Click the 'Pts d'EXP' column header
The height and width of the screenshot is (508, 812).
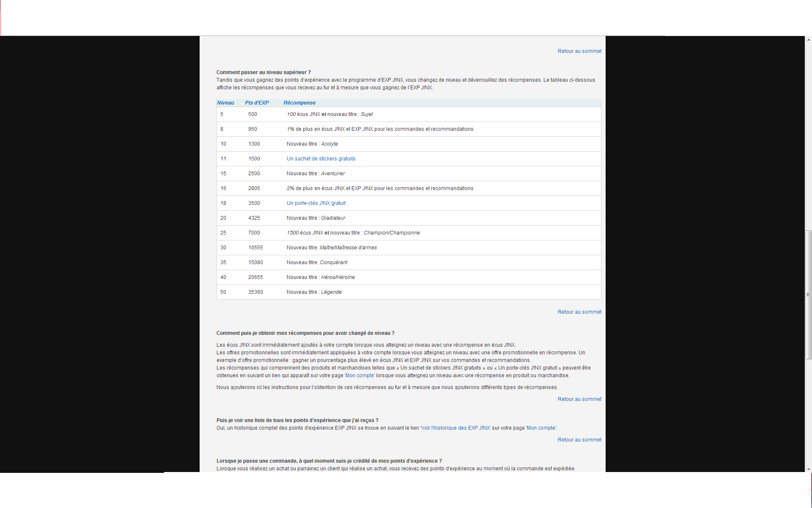(257, 103)
